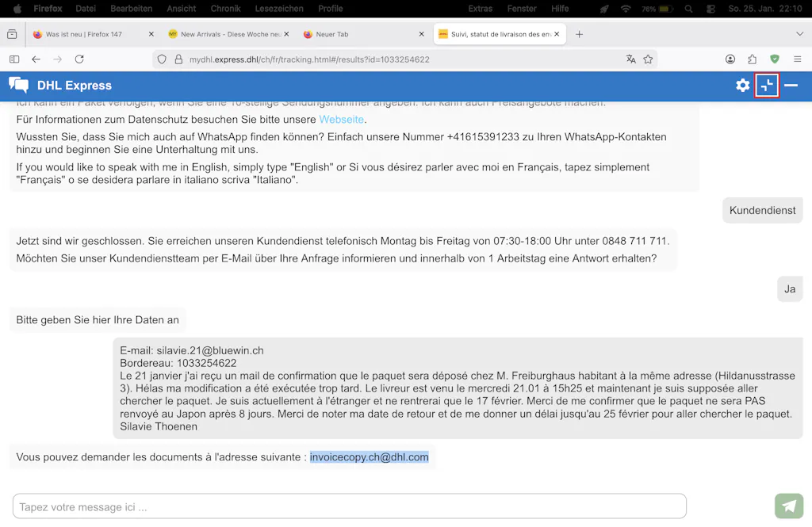Viewport: 812px width, 527px height.
Task: Click the DHL Express chat bubbles logo
Action: click(19, 86)
